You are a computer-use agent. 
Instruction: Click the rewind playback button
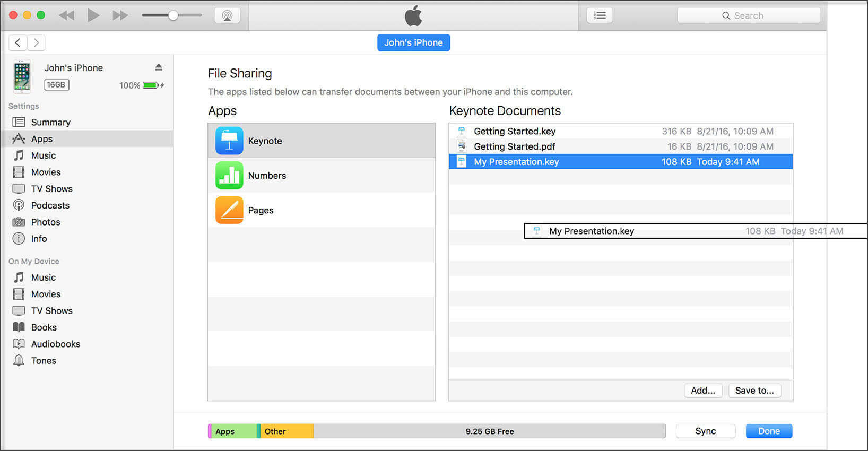tap(66, 15)
